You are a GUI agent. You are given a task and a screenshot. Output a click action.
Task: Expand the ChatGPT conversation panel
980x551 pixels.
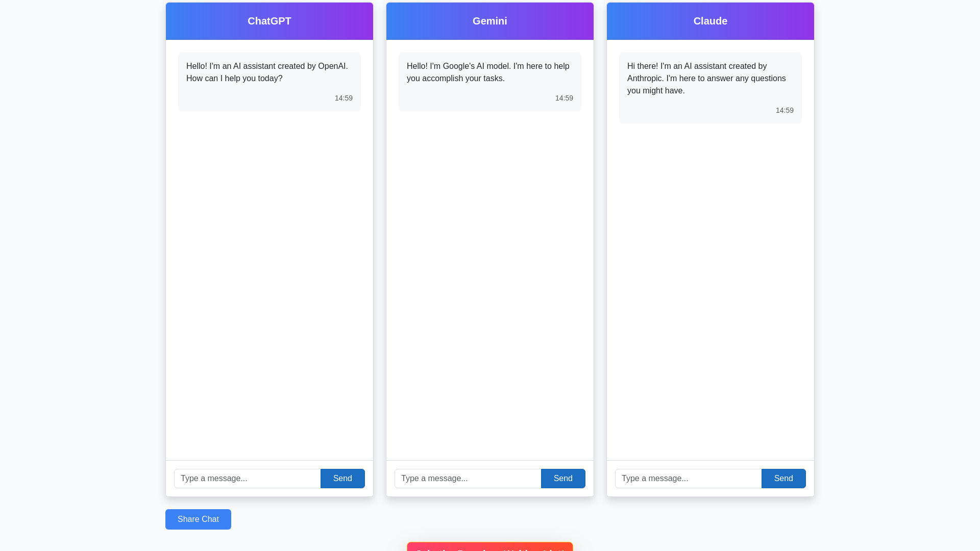tap(269, 21)
